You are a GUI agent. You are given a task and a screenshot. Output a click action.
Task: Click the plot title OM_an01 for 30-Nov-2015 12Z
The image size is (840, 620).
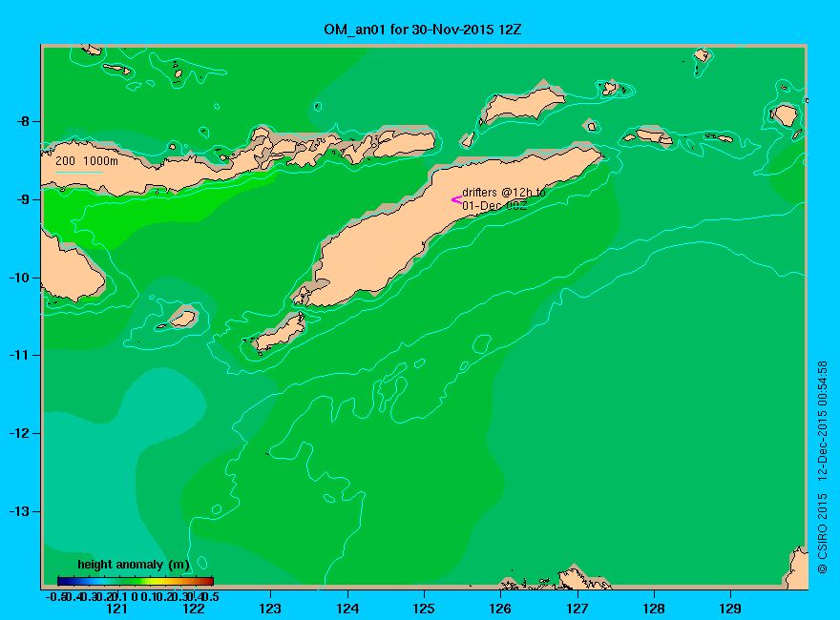coord(423,30)
